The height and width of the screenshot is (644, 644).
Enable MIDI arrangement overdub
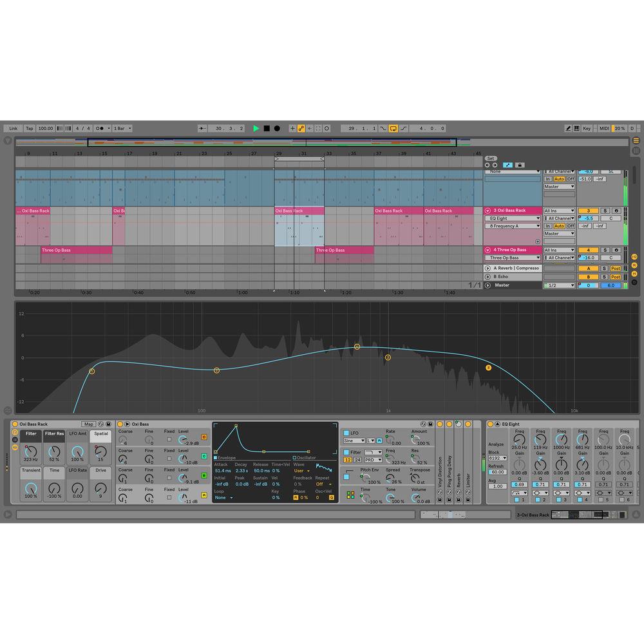292,129
